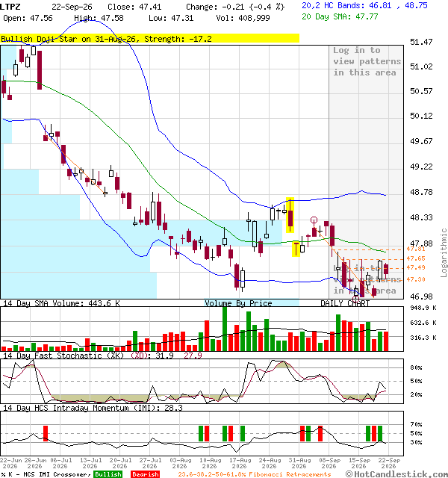This screenshot has height=478, width=448.
Task: Click the green Bullish legend box
Action: tap(108, 474)
